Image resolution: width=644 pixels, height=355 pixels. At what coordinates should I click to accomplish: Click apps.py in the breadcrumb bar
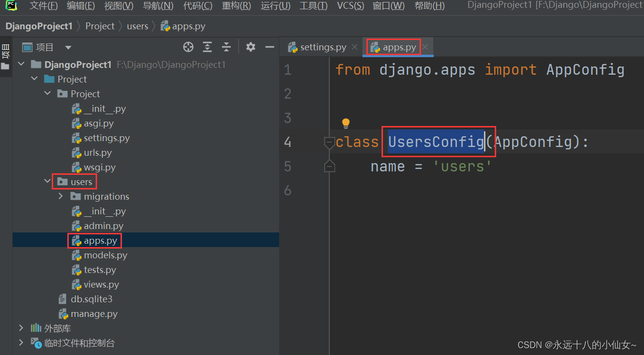pyautogui.click(x=183, y=26)
